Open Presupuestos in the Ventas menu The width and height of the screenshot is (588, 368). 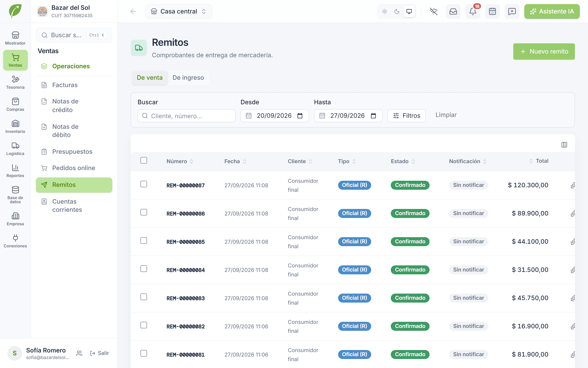tap(74, 152)
